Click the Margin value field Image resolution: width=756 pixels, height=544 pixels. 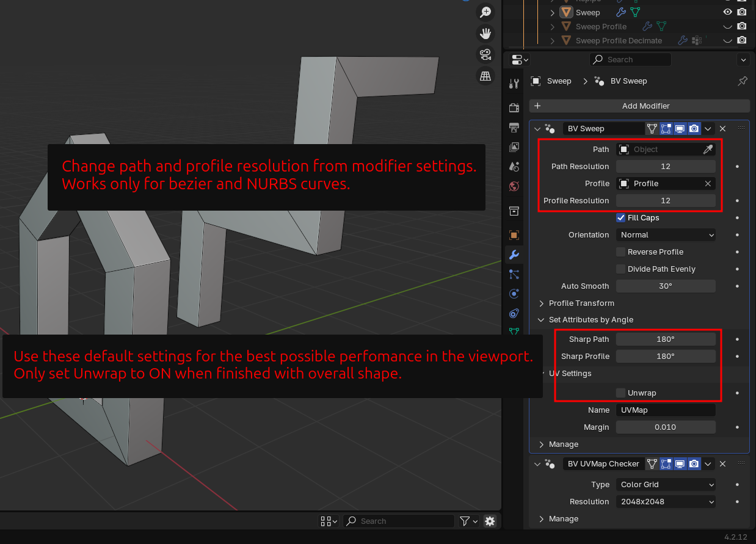tap(666, 427)
